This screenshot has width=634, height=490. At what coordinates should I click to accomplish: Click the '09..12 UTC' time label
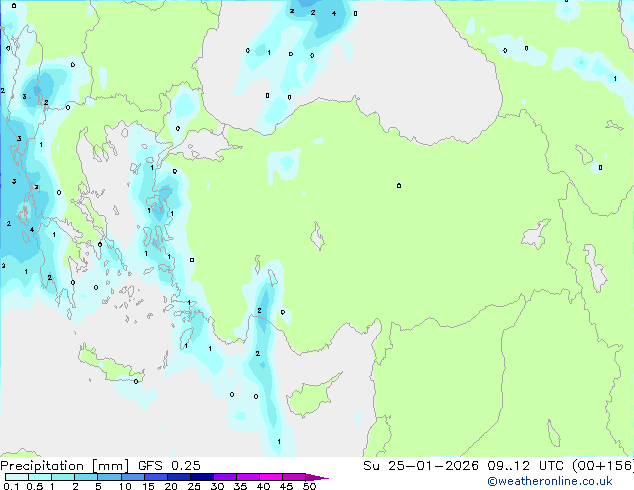526,466
